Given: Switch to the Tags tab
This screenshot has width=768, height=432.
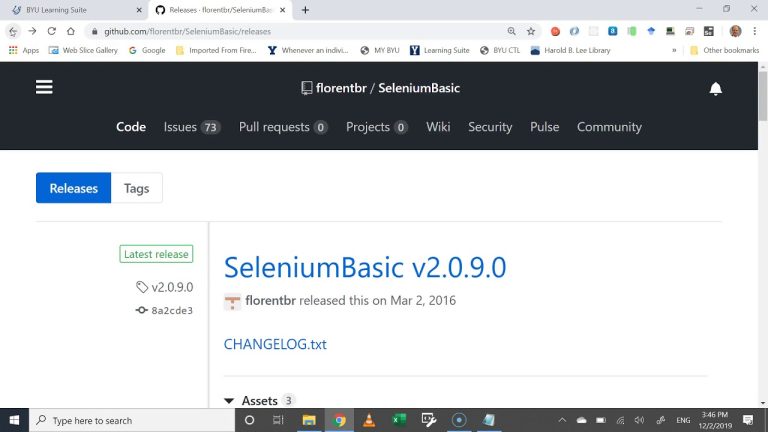Looking at the screenshot, I should [x=137, y=188].
